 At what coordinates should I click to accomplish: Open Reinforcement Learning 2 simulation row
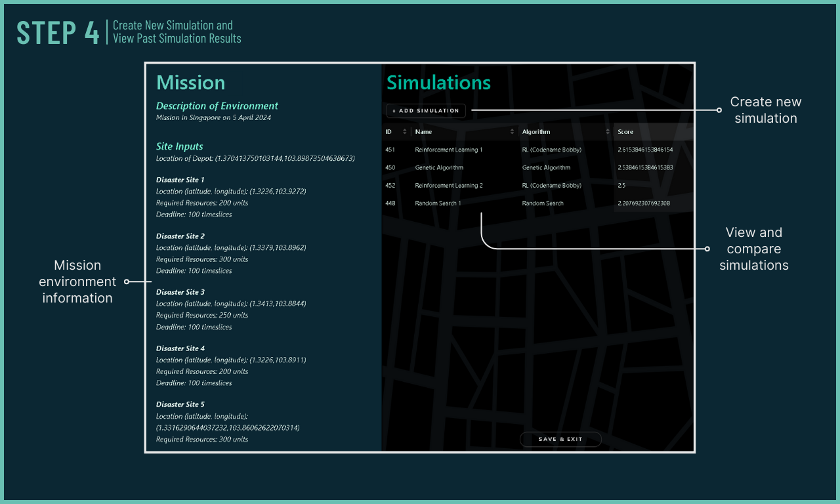[537, 185]
